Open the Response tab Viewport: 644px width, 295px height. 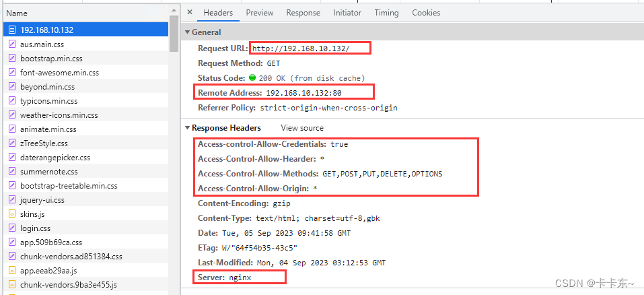pyautogui.click(x=303, y=13)
